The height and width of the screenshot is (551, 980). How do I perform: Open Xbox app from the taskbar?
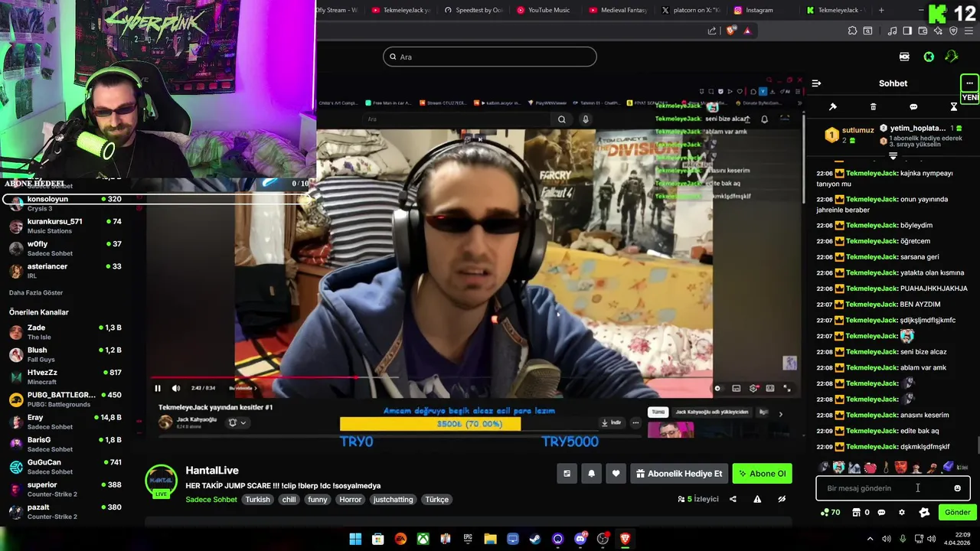(423, 539)
